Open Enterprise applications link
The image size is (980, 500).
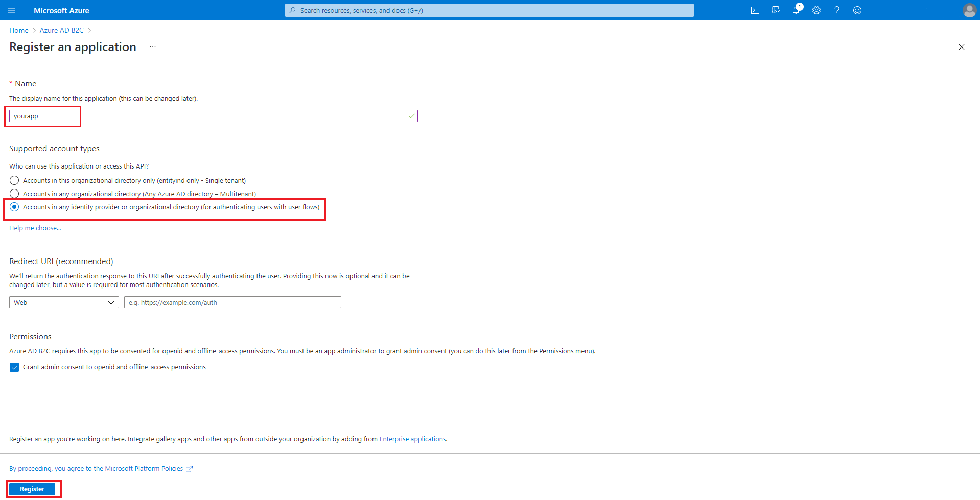412,439
